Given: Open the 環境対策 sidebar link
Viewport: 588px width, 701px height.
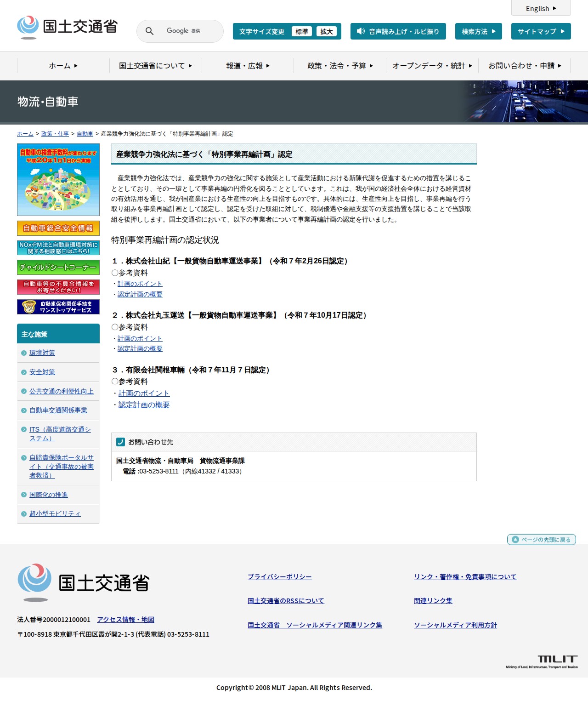Looking at the screenshot, I should point(42,353).
